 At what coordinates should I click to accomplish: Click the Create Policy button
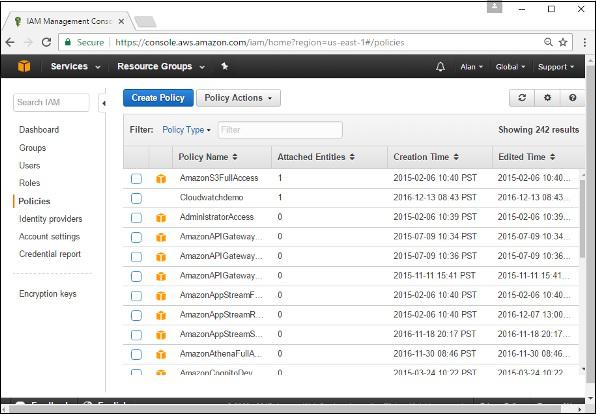158,98
